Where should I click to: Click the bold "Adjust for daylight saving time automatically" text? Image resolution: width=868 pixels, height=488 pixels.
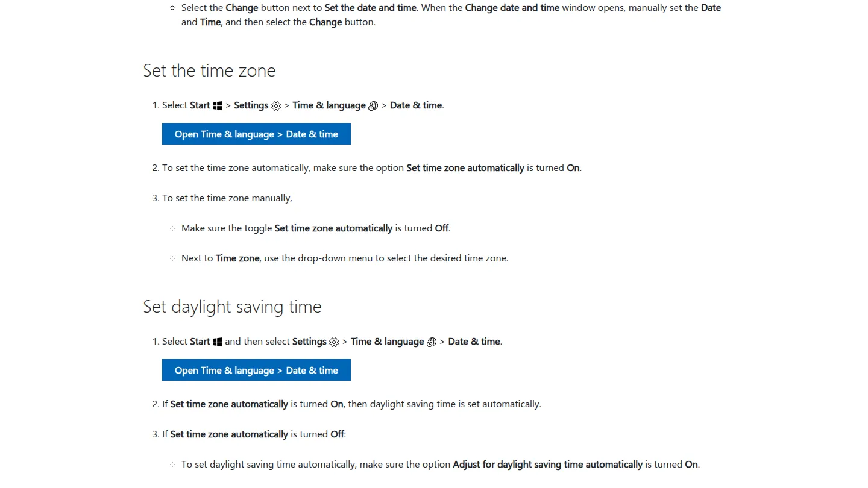click(x=548, y=465)
